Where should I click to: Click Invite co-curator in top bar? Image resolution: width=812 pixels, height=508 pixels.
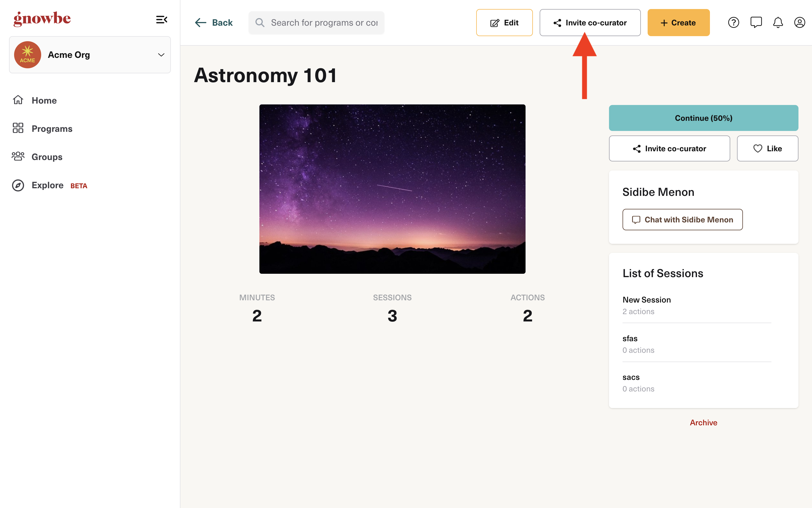click(x=590, y=23)
